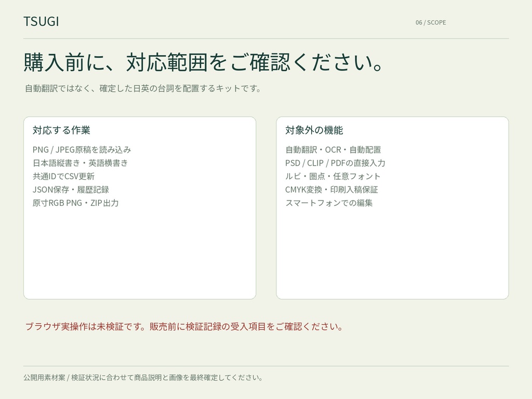This screenshot has height=399, width=532.
Task: Select the 06 / SCOPE page label
Action: (x=431, y=22)
